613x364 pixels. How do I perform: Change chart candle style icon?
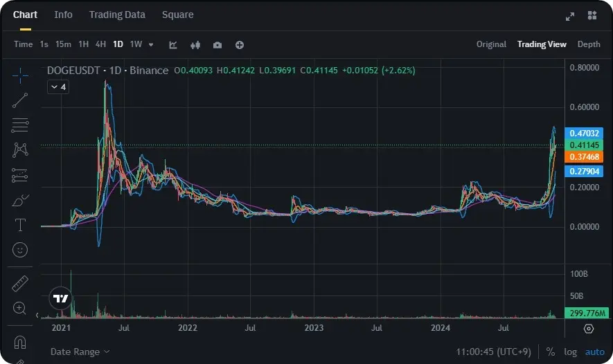pyautogui.click(x=195, y=45)
